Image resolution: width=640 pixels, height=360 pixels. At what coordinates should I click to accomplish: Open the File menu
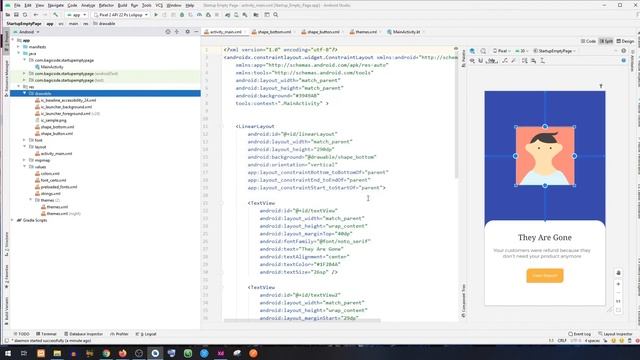click(x=17, y=5)
